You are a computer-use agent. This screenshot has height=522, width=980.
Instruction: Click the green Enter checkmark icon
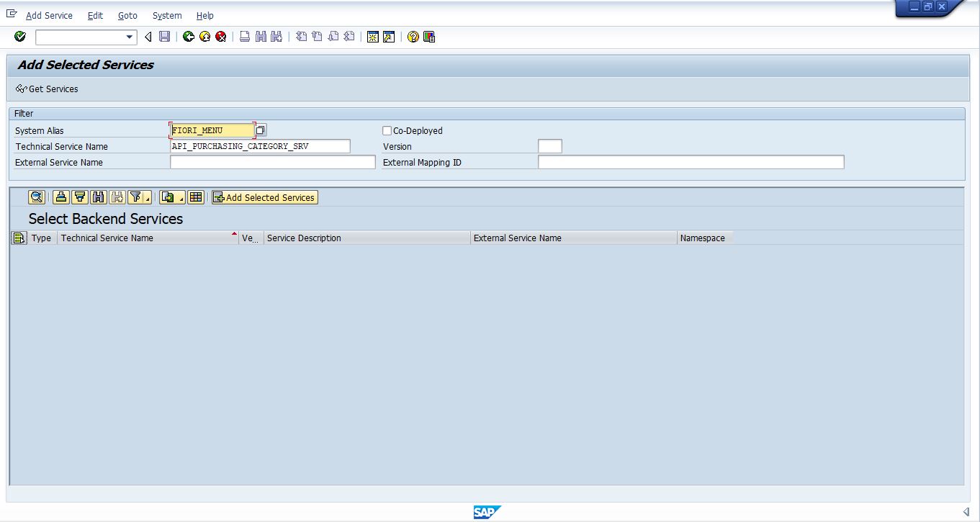pyautogui.click(x=20, y=37)
